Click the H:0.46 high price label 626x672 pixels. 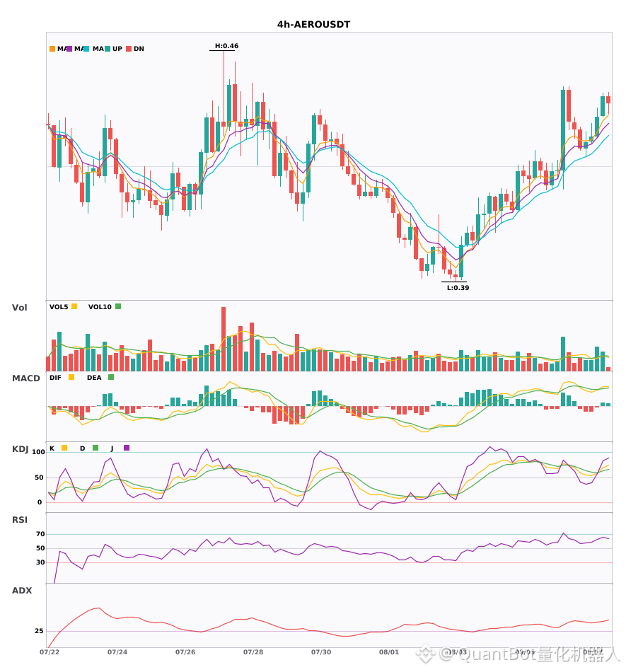(226, 46)
